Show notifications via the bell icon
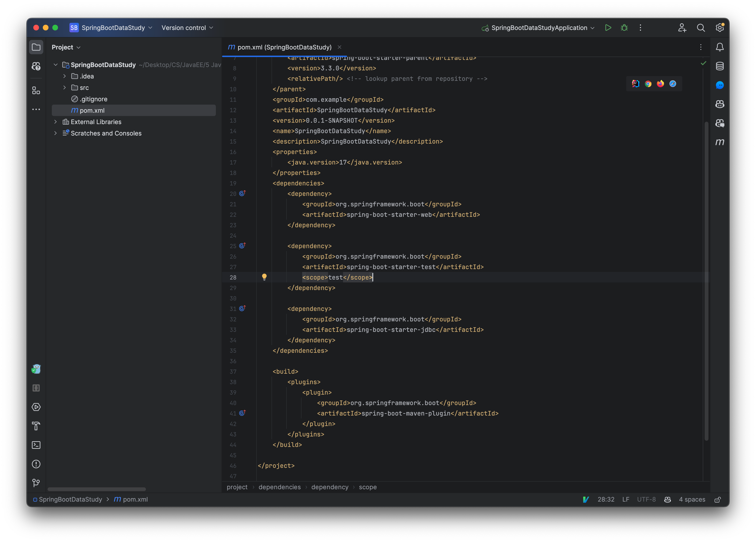Image resolution: width=756 pixels, height=542 pixels. [x=720, y=47]
